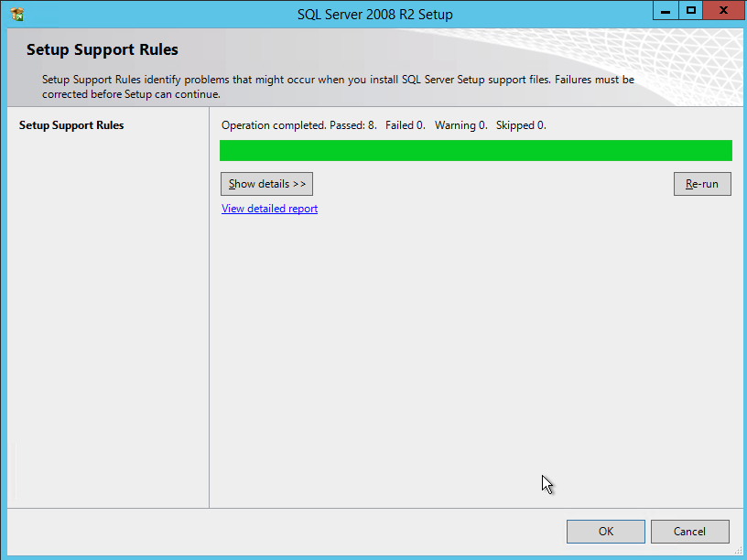Viewport: 747px width, 560px height.
Task: Click the rules description paragraph in the header
Action: click(338, 87)
